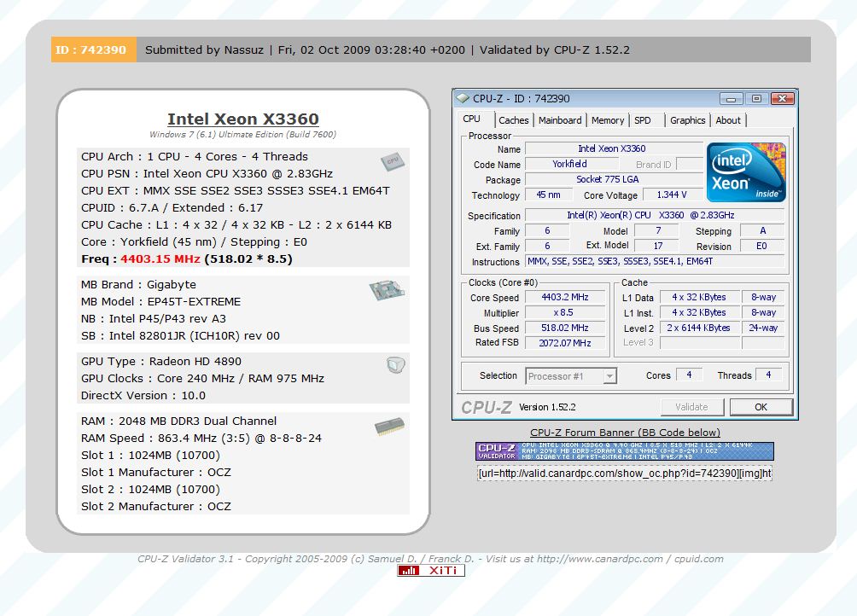Screen dimensions: 857x616
Task: Click the Name field Intel Xeon X3360
Action: (614, 148)
